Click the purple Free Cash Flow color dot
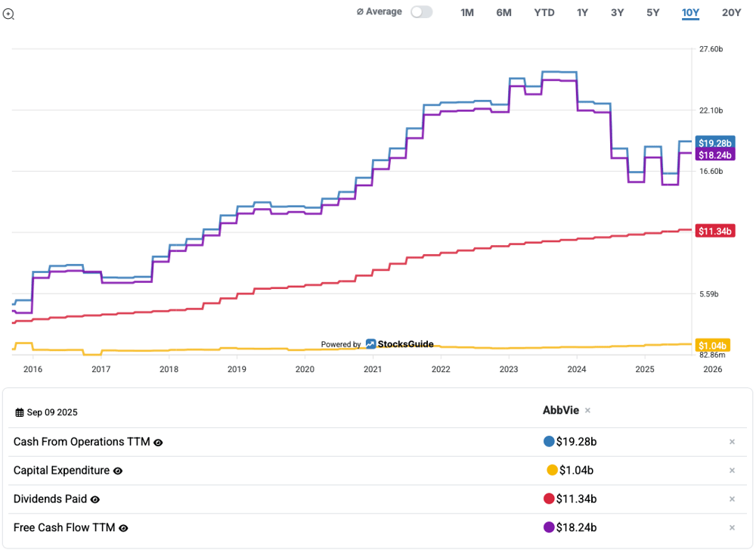The image size is (756, 553). coord(549,527)
